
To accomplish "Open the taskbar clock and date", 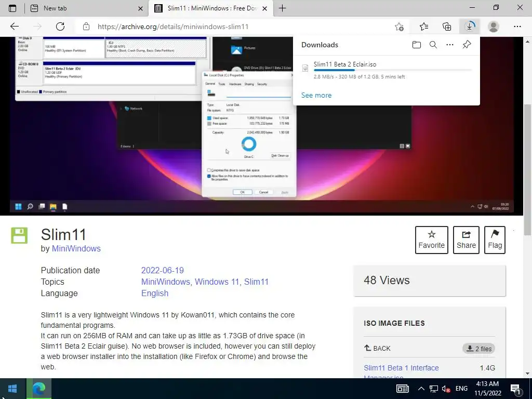I will click(x=487, y=389).
